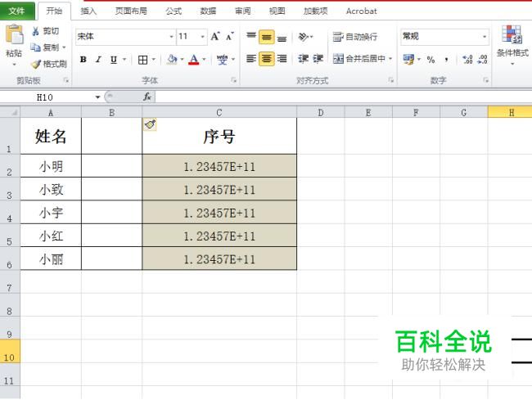
Task: Align text right
Action: [282, 59]
